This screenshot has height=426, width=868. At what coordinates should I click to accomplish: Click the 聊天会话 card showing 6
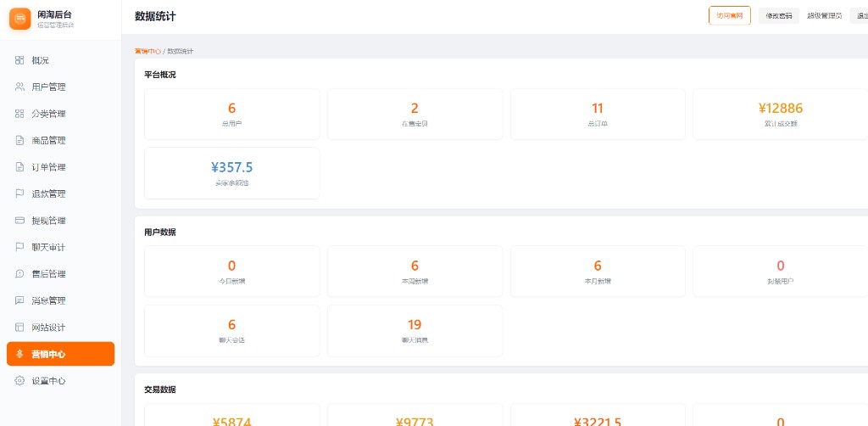click(232, 331)
